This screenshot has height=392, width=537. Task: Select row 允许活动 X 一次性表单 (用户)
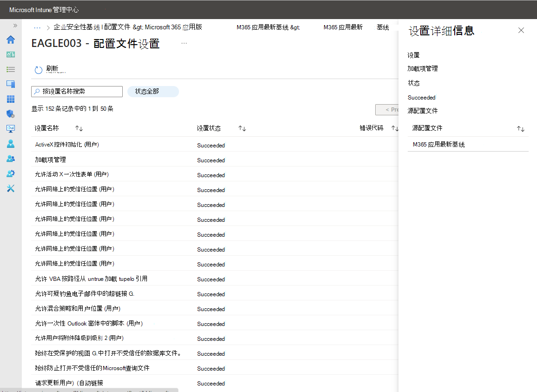[214, 175]
